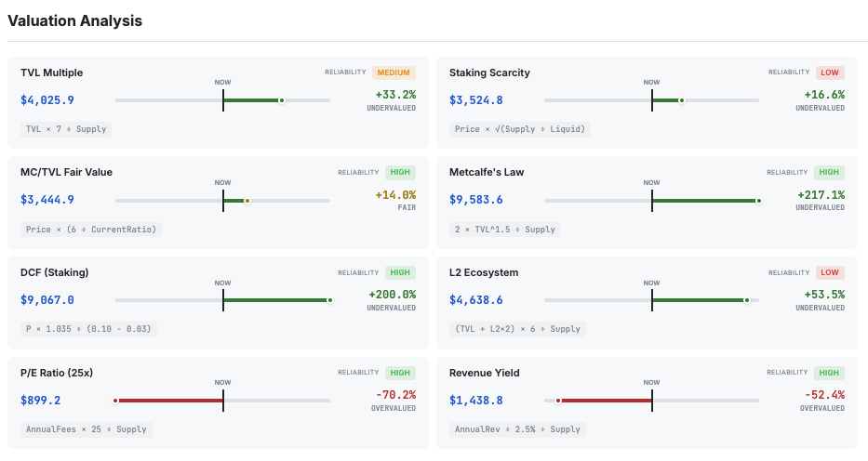The height and width of the screenshot is (461, 868).
Task: Click the LOW reliability badge on Staking Scarcity
Action: 830,72
